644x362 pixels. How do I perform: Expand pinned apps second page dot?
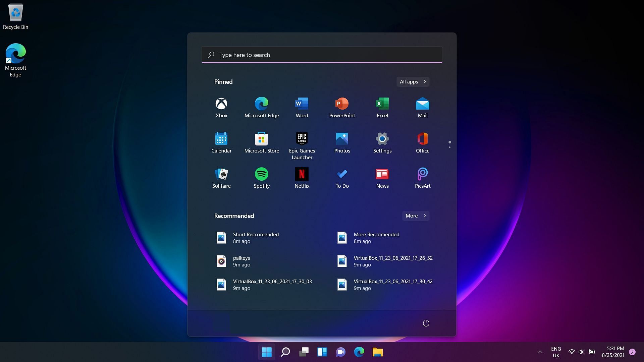click(450, 148)
